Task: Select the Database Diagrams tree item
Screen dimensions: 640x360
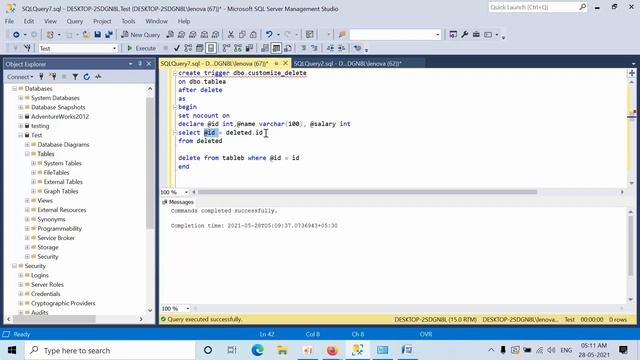Action: click(x=63, y=144)
